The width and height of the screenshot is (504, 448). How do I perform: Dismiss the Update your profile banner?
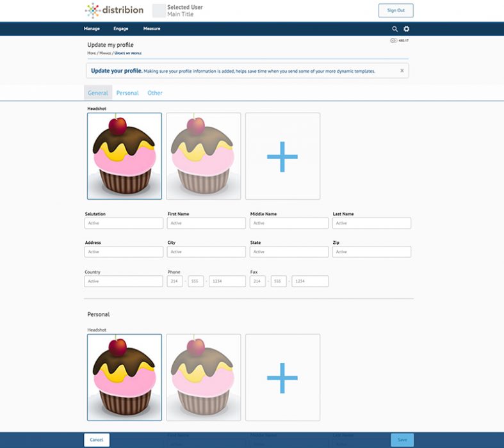(x=402, y=70)
